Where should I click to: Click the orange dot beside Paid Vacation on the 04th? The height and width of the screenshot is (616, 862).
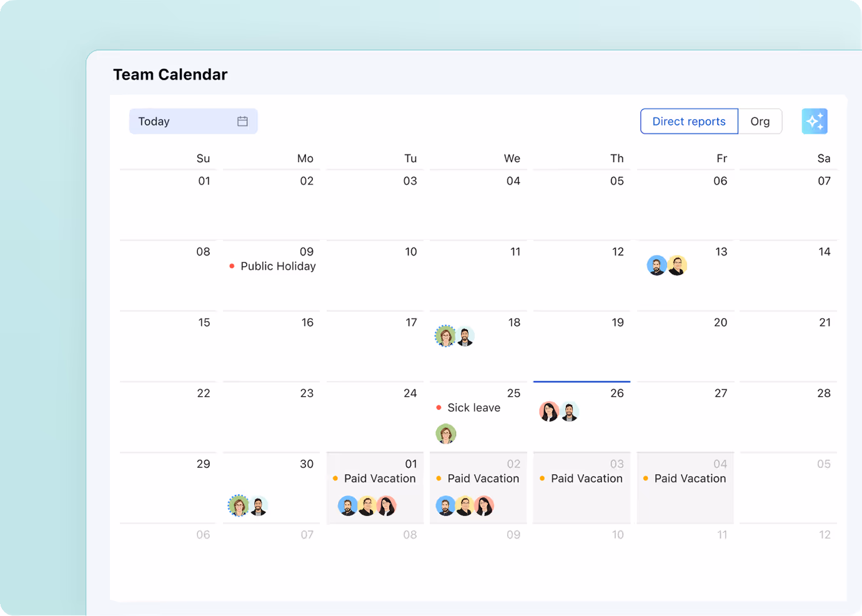point(645,478)
